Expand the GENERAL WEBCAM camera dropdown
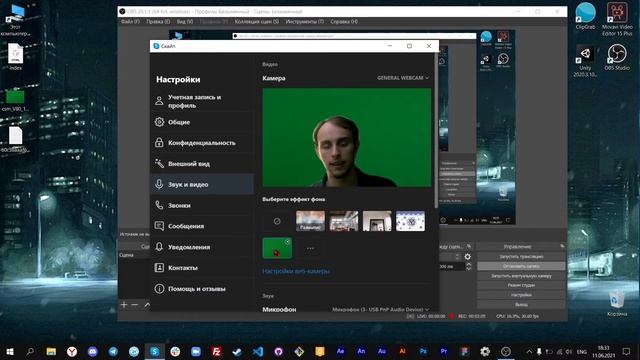The width and height of the screenshot is (640, 360). click(403, 78)
